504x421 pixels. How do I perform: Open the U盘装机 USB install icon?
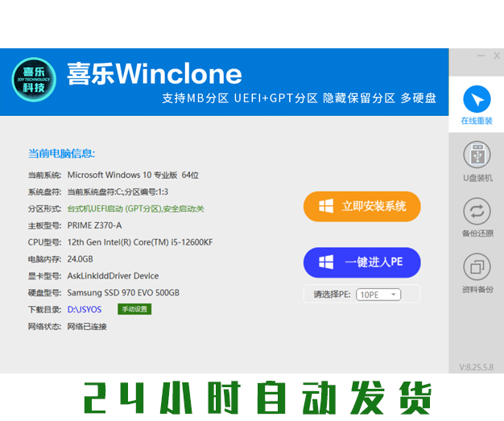click(477, 155)
